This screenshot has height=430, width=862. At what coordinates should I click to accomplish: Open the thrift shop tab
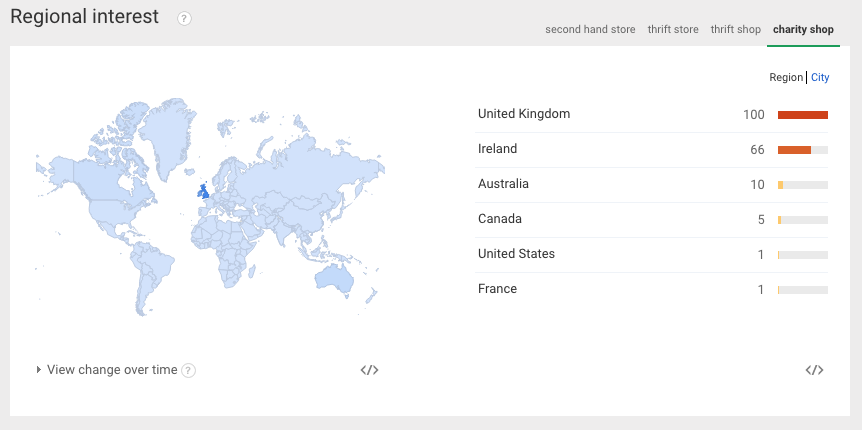click(735, 30)
